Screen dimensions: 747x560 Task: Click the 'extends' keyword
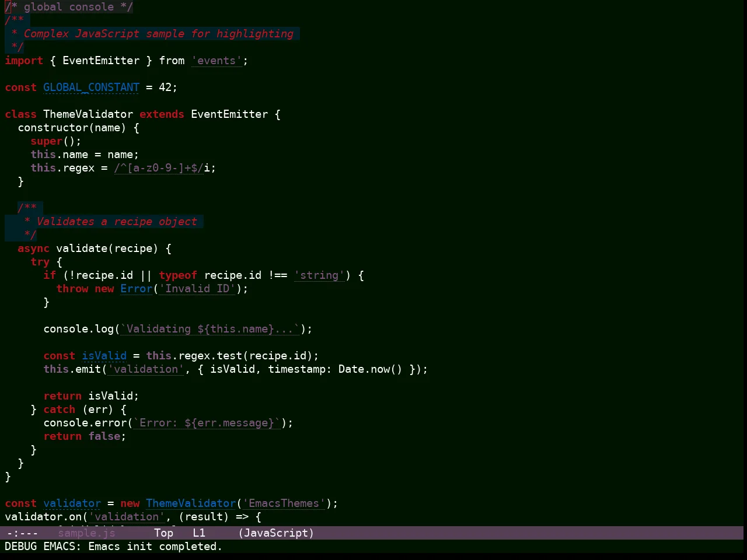(x=162, y=114)
